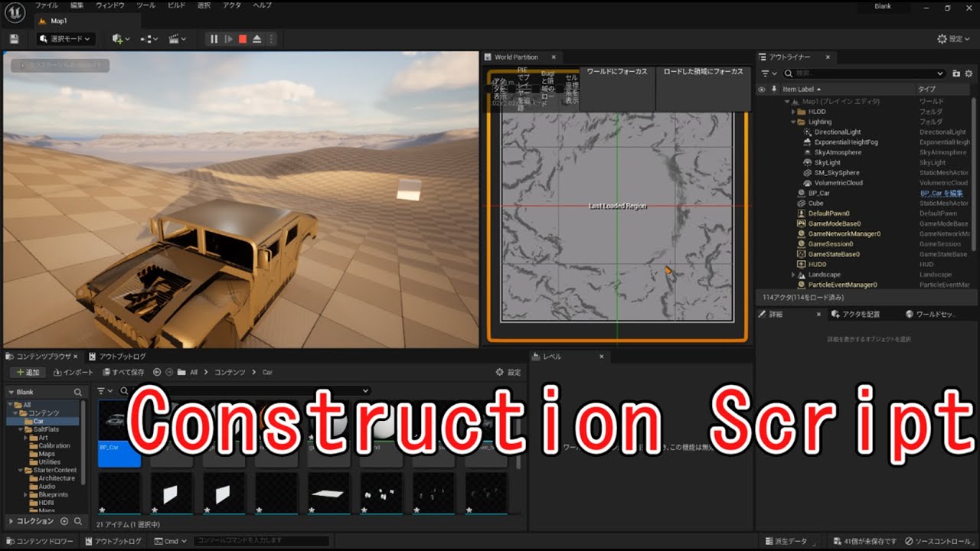Open the 選択モード mode dropdown

click(65, 38)
